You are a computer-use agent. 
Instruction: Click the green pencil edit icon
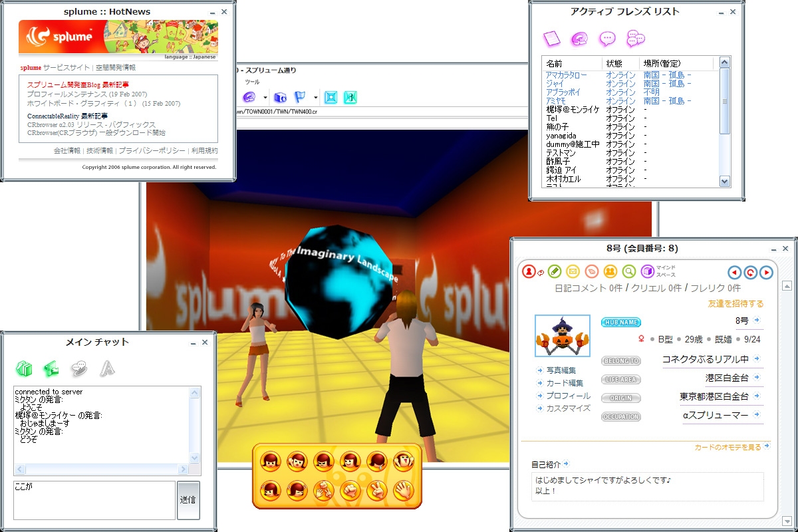pos(554,271)
